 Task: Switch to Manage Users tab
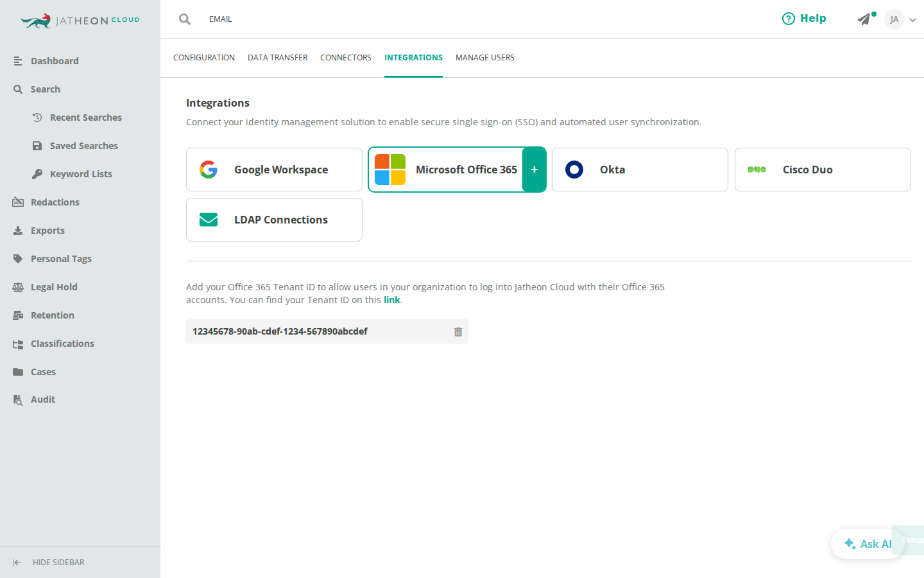coord(485,58)
